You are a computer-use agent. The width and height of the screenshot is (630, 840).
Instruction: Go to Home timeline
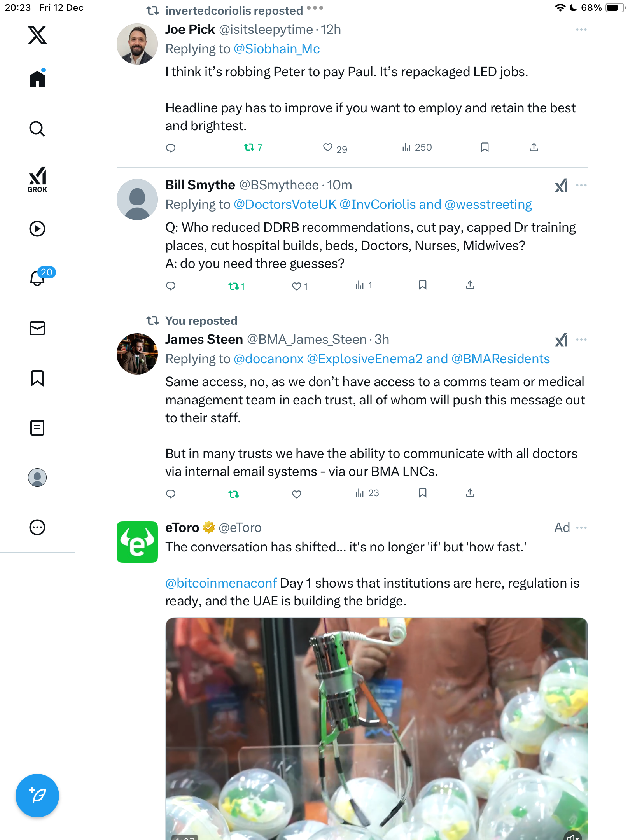coord(37,79)
